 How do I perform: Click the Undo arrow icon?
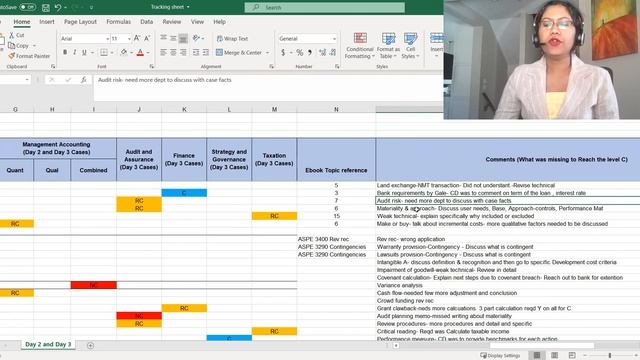[58, 7]
